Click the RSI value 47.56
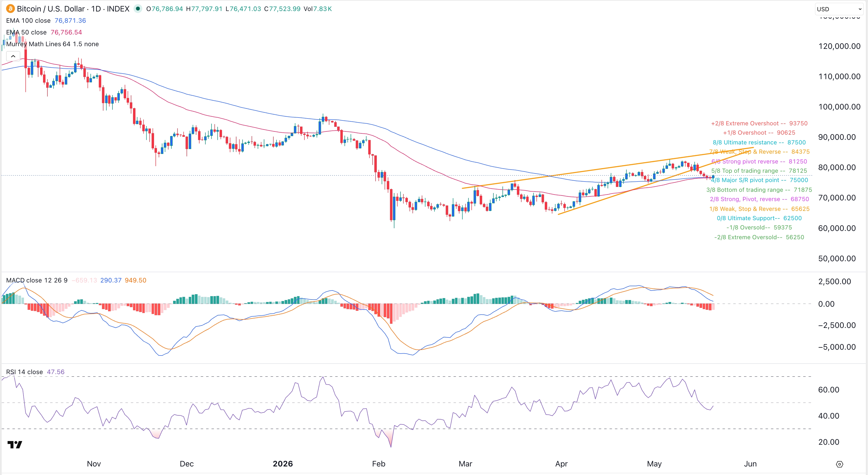Viewport: 868px width, 475px height. (56, 372)
